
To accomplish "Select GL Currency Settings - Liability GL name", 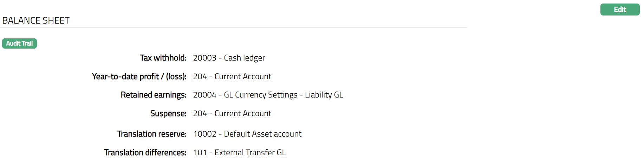I will click(284, 95).
